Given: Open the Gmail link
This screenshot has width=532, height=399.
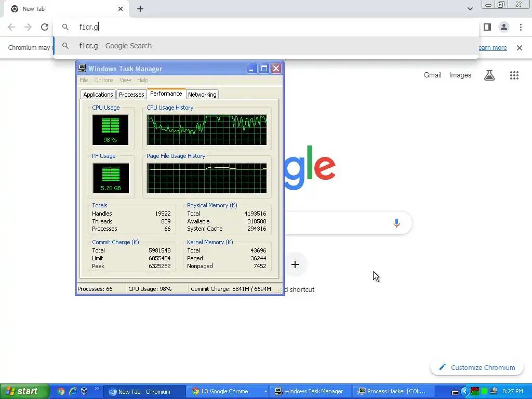Looking at the screenshot, I should click(432, 75).
